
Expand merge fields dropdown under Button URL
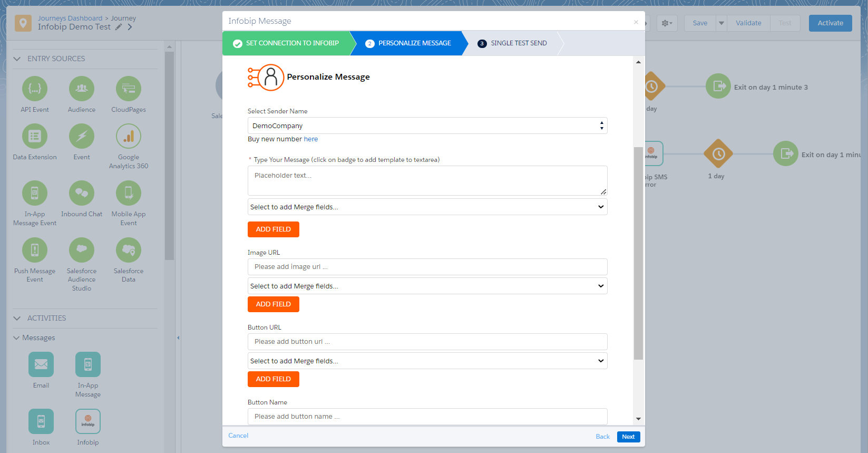coord(427,361)
